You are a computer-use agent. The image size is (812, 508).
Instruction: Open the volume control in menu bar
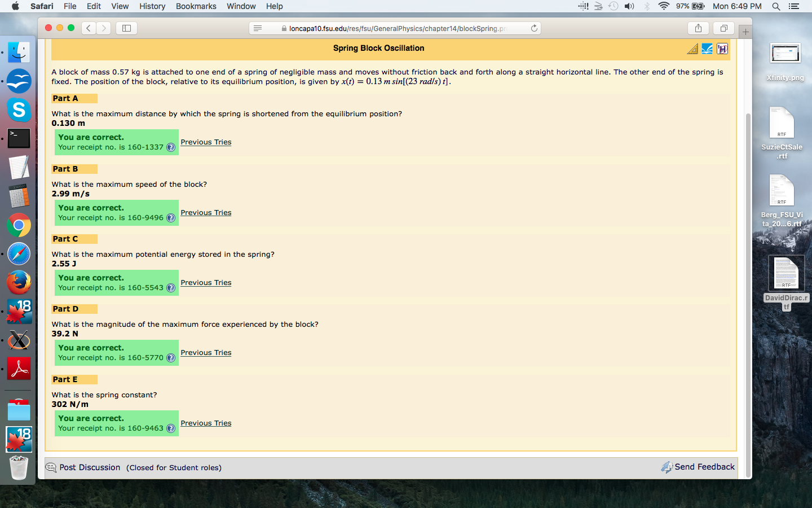pos(629,6)
